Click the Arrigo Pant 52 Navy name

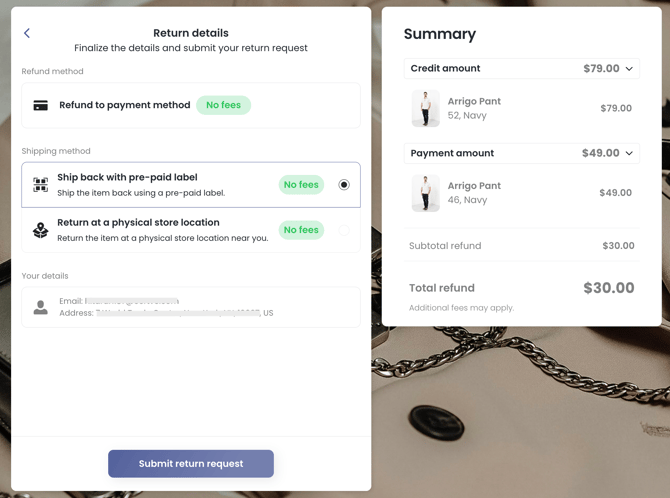click(474, 102)
